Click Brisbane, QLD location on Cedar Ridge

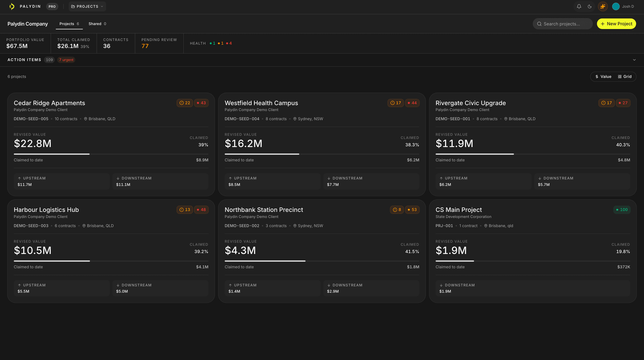99,119
